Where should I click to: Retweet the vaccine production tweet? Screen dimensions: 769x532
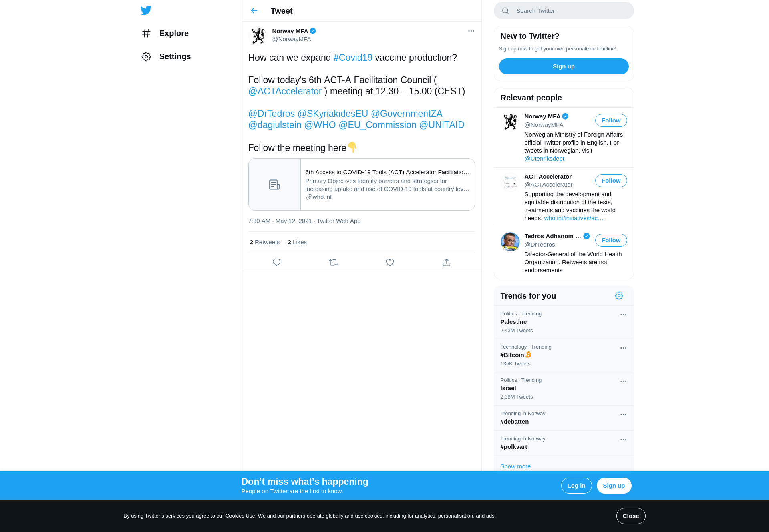(333, 263)
